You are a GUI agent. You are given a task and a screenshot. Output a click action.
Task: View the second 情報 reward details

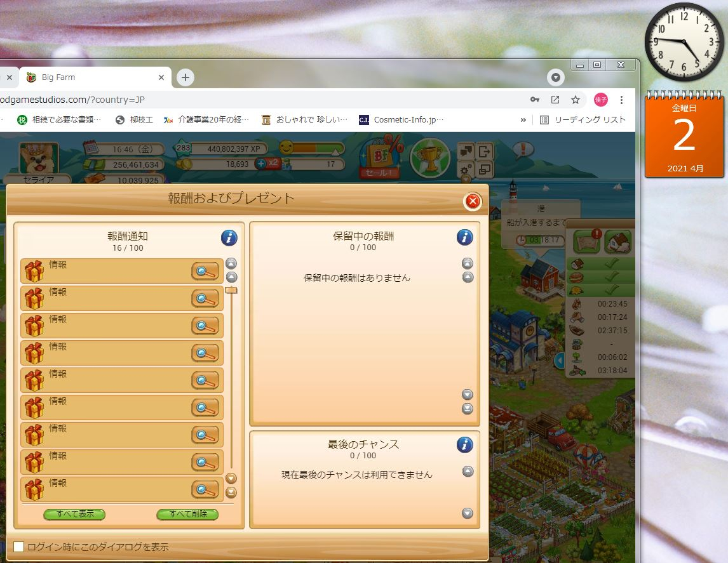tap(205, 298)
